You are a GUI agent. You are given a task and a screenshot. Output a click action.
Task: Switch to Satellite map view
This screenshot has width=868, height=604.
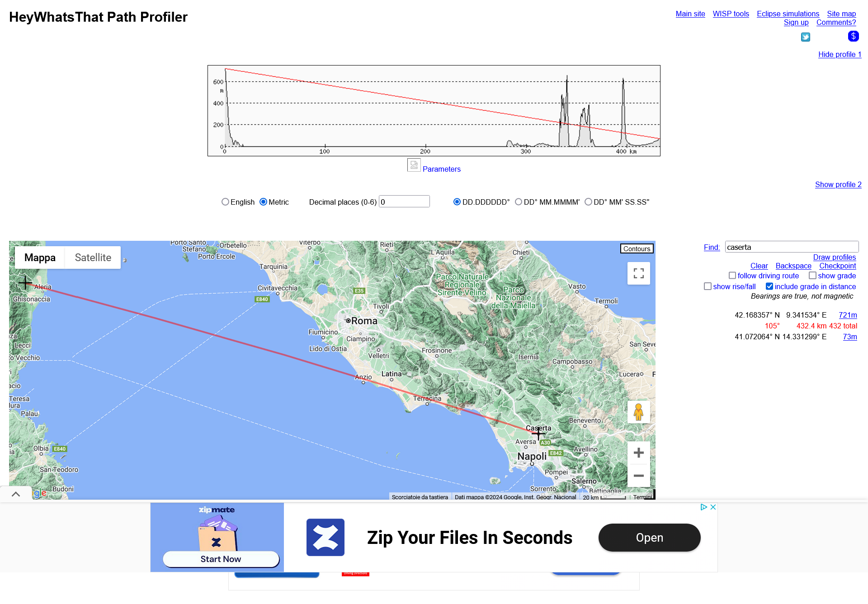[93, 258]
